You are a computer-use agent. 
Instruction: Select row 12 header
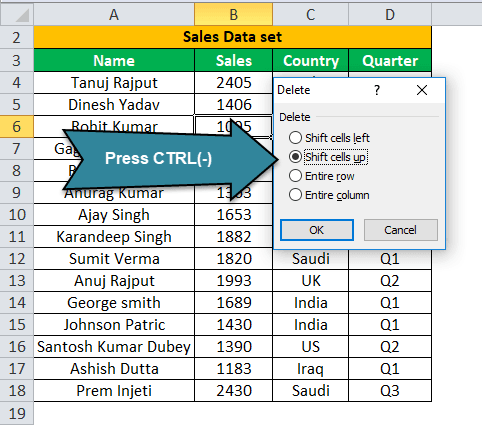tap(17, 259)
